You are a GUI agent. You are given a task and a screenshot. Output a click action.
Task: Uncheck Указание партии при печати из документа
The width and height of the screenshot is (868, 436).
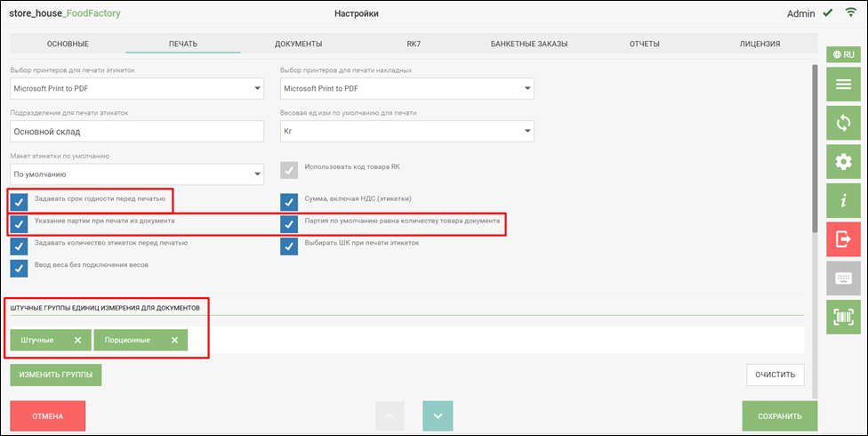click(19, 223)
